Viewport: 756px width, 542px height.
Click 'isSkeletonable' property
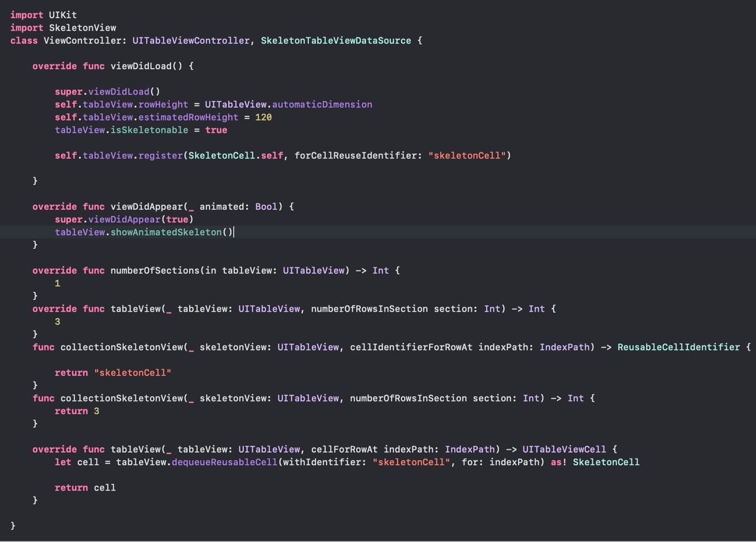click(x=149, y=130)
